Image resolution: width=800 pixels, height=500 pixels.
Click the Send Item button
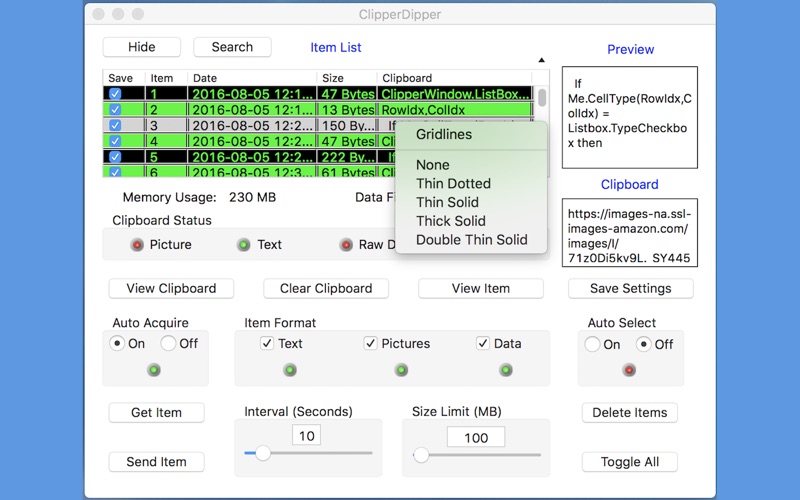156,462
